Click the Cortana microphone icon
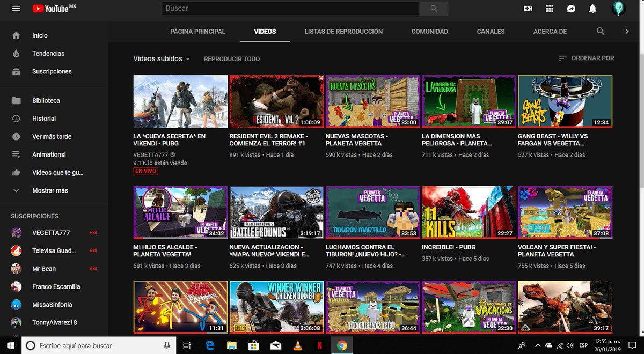Viewport: 644px width, 354px height. tap(167, 345)
